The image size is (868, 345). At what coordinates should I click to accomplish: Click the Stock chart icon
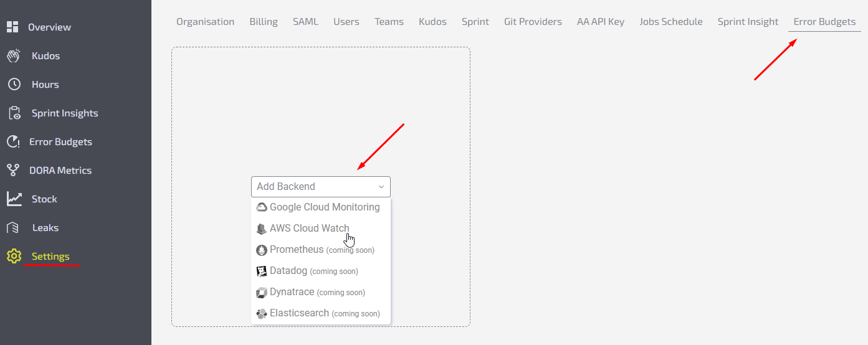coord(14,199)
